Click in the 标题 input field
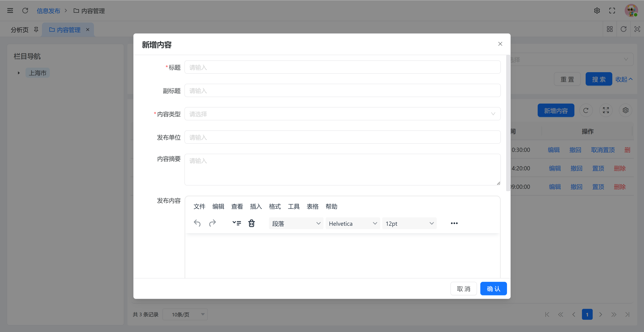 (342, 67)
